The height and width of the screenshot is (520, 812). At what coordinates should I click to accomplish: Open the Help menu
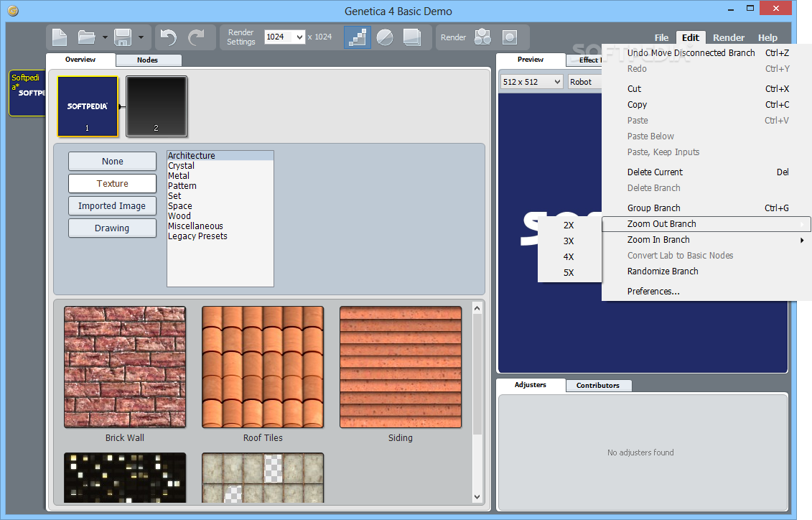tap(767, 37)
